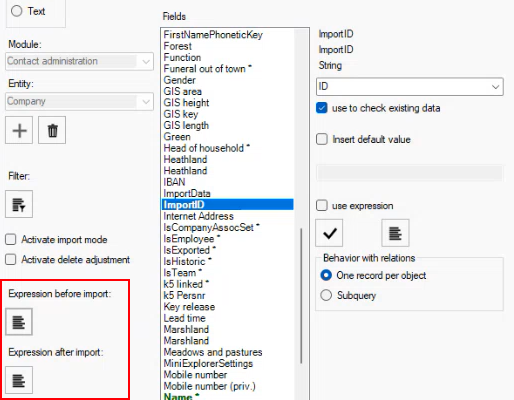Open the Expression before import editor
This screenshot has height=400, width=514.
point(19,322)
